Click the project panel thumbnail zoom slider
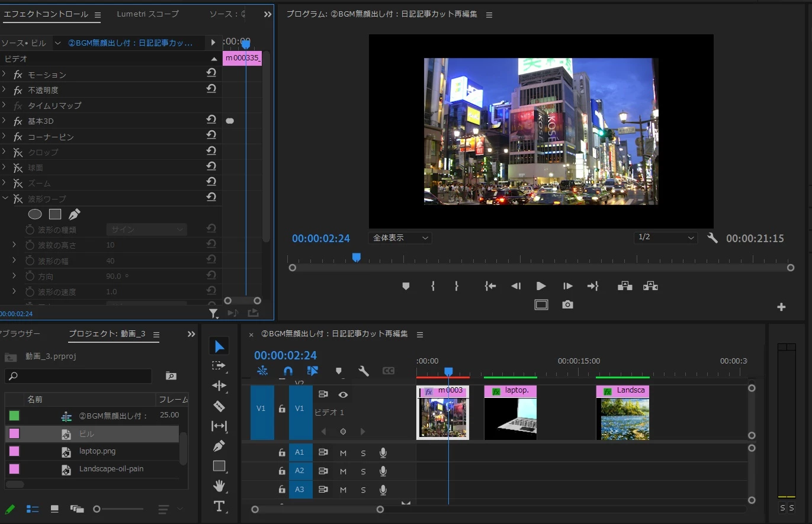812x524 pixels. pos(97,509)
